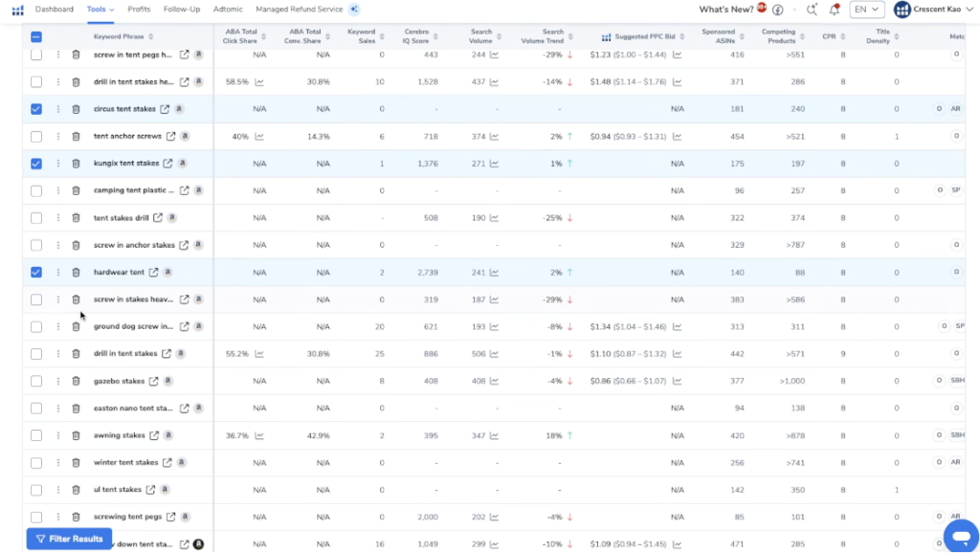Go to the Profits tab

139,10
